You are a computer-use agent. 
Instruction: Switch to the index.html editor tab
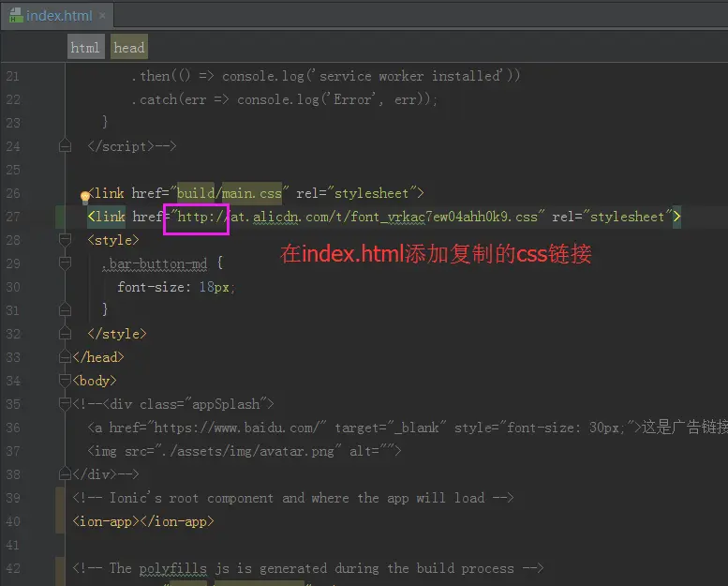[57, 16]
